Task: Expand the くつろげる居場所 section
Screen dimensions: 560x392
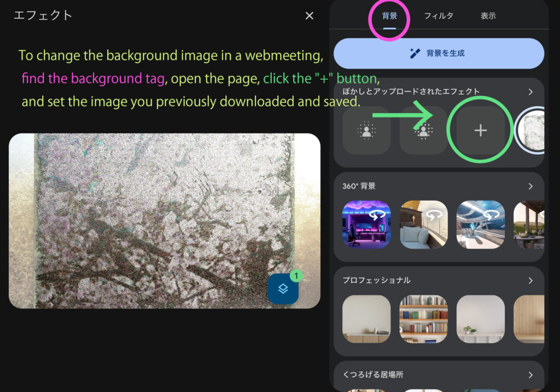Action: coord(530,375)
